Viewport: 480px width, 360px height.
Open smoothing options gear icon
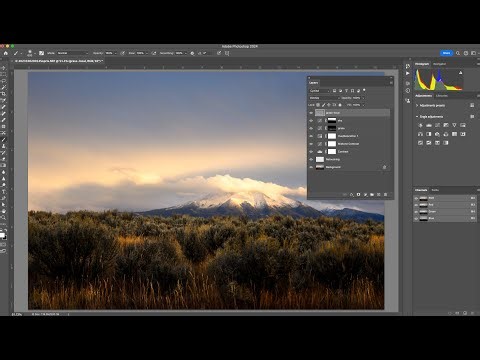coord(192,53)
